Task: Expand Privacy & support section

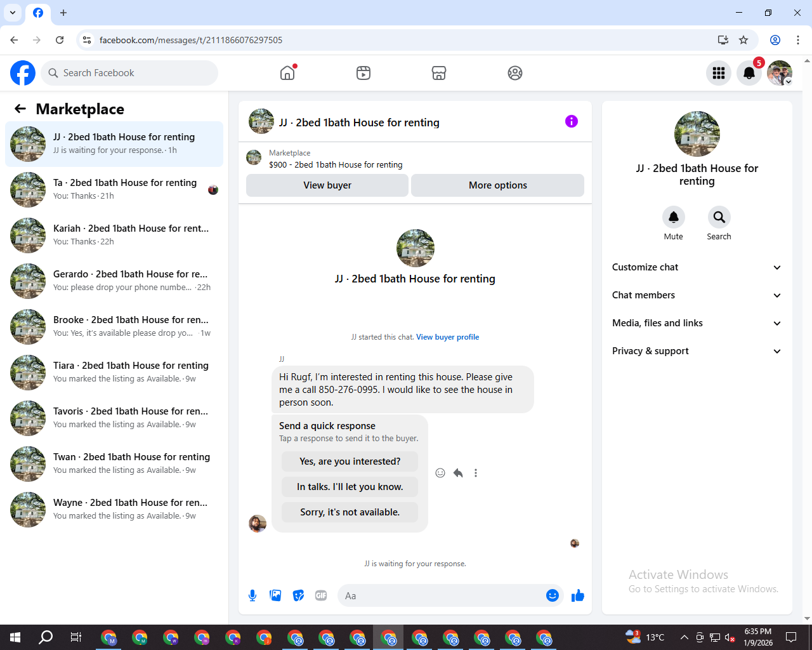Action: [x=697, y=351]
